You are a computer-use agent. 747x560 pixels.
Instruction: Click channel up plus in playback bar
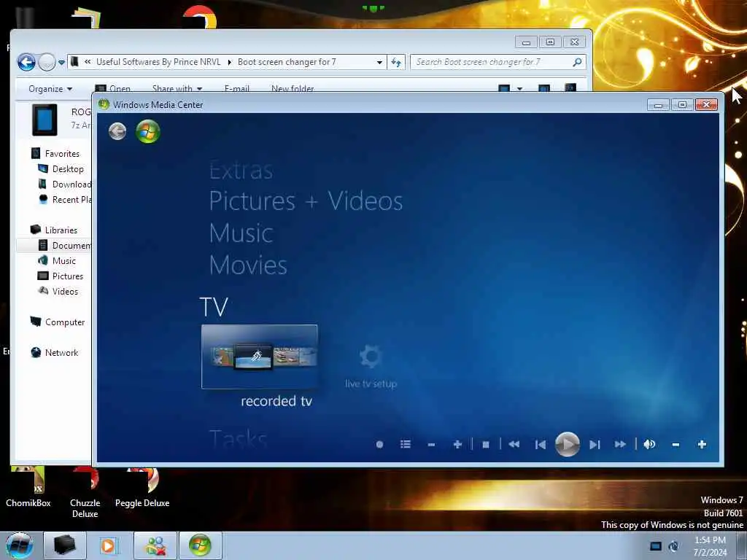coord(457,444)
